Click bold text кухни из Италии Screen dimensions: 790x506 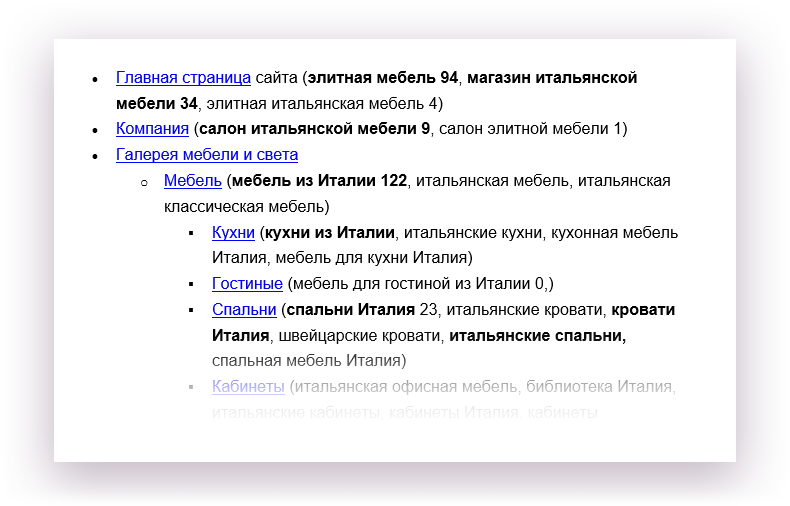330,232
